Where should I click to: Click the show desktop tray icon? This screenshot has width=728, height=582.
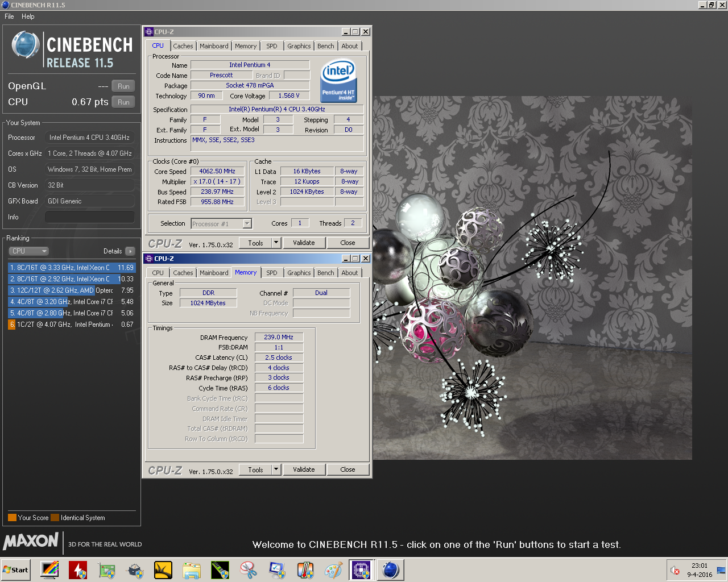[721, 570]
